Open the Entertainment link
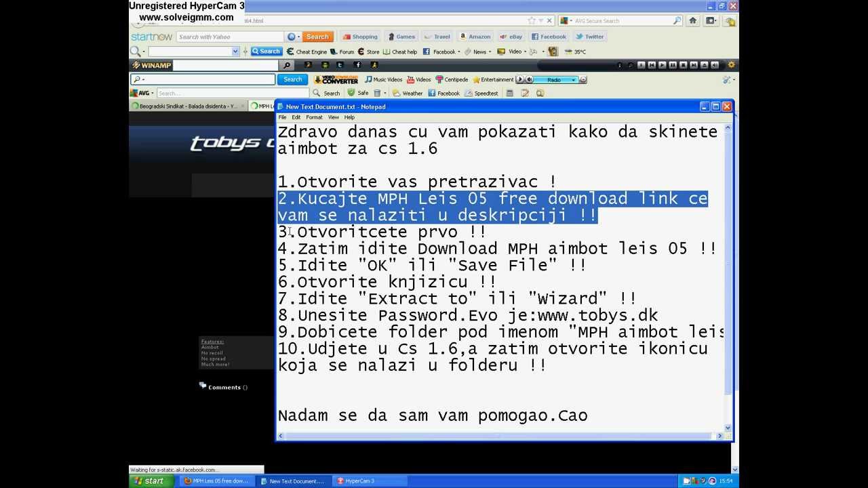The height and width of the screenshot is (488, 868). (493, 79)
